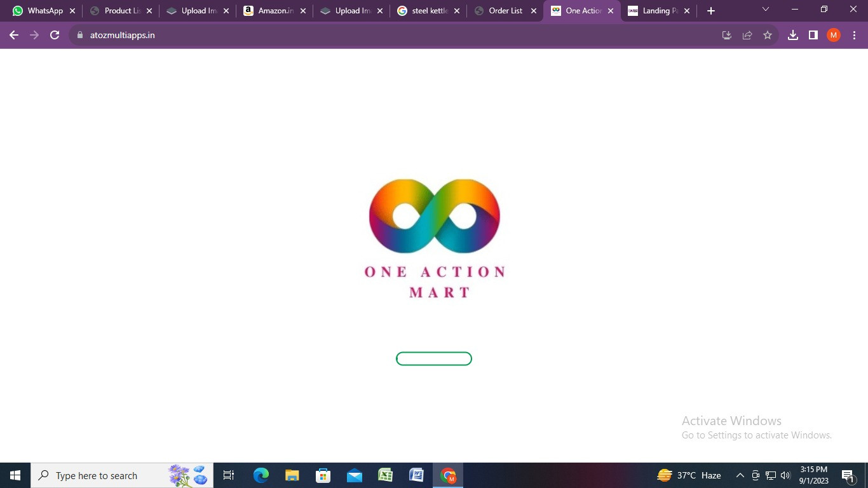868x488 pixels.
Task: Close the Amazon.in tab
Action: coord(303,11)
